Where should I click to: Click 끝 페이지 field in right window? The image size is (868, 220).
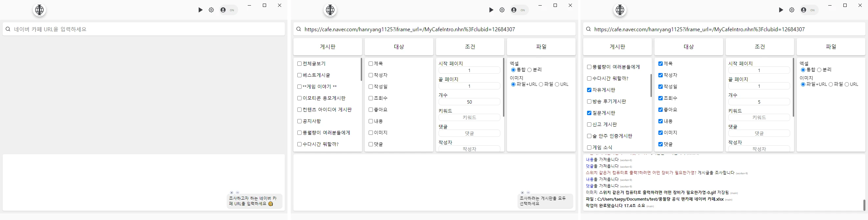click(759, 86)
